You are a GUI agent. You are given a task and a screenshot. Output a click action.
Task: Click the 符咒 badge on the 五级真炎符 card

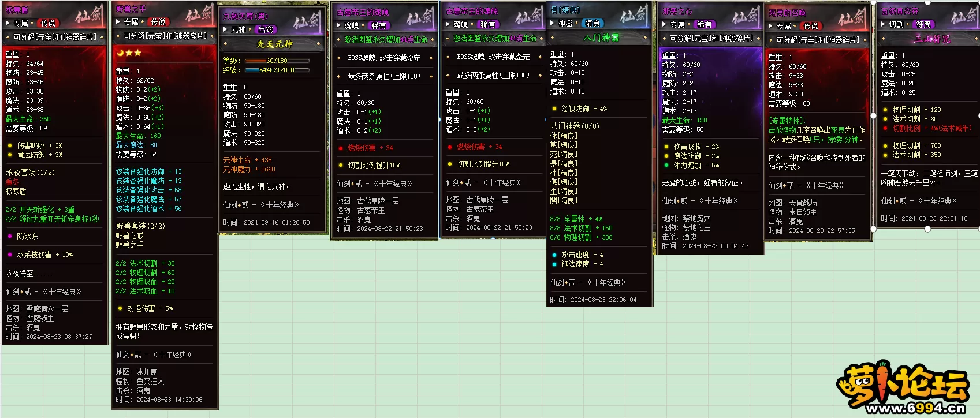923,24
